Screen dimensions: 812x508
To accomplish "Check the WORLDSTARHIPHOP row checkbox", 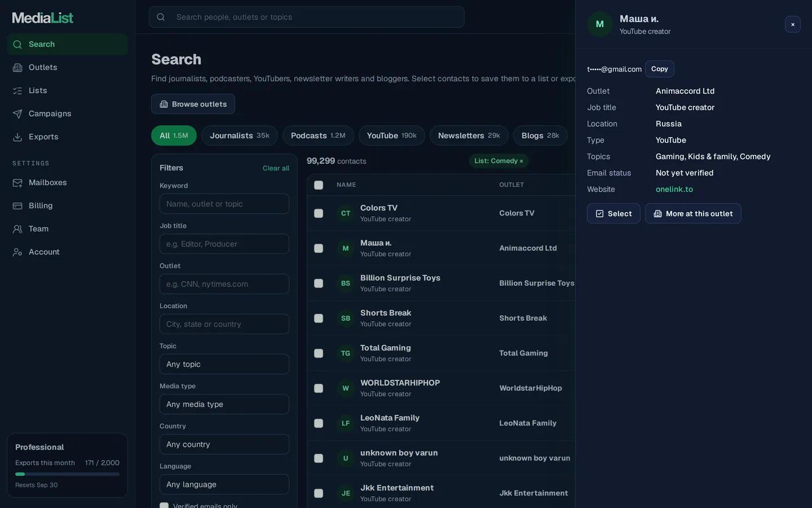I will pos(319,388).
